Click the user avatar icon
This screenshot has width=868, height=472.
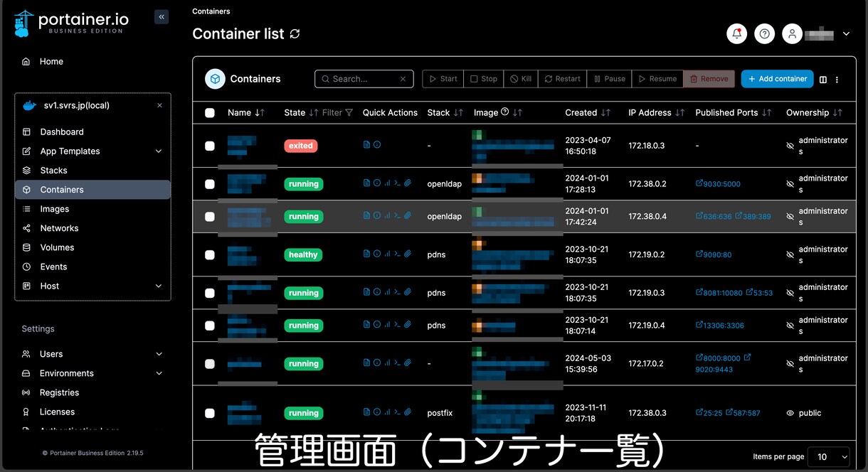[x=792, y=33]
